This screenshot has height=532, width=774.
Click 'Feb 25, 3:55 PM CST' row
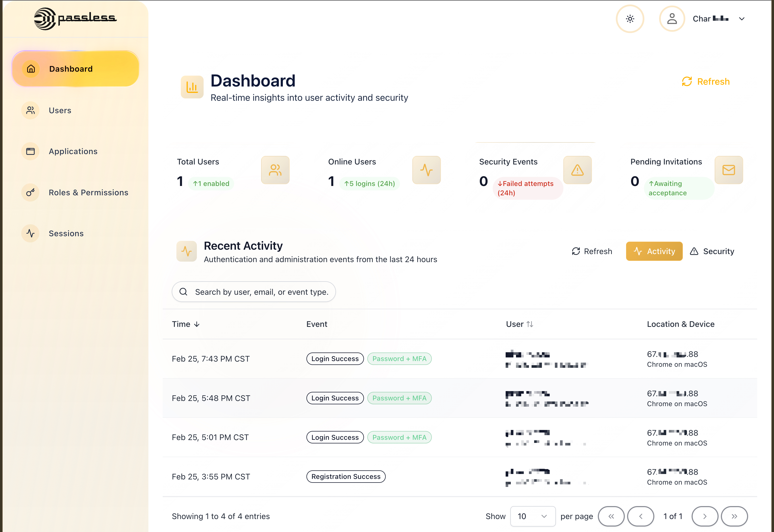[x=460, y=477]
